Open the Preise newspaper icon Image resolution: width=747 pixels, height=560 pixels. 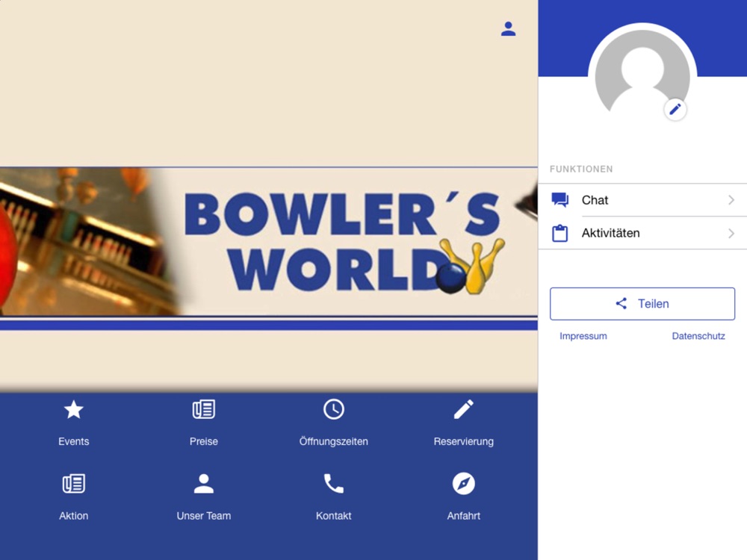tap(203, 409)
